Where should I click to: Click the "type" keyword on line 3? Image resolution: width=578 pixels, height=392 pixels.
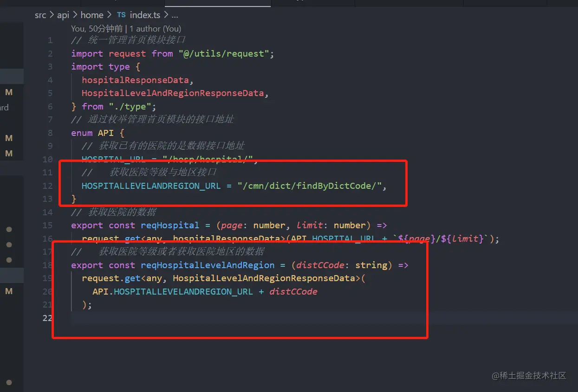[119, 67]
